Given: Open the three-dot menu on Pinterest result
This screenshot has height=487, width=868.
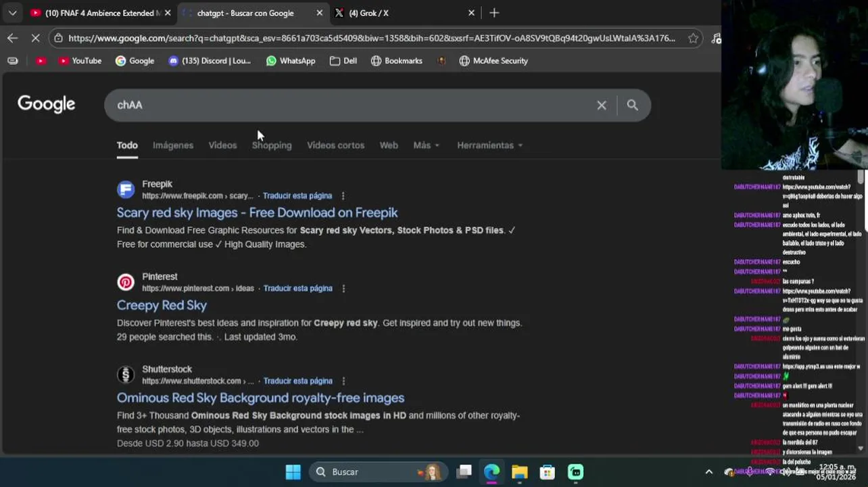Looking at the screenshot, I should pos(343,289).
